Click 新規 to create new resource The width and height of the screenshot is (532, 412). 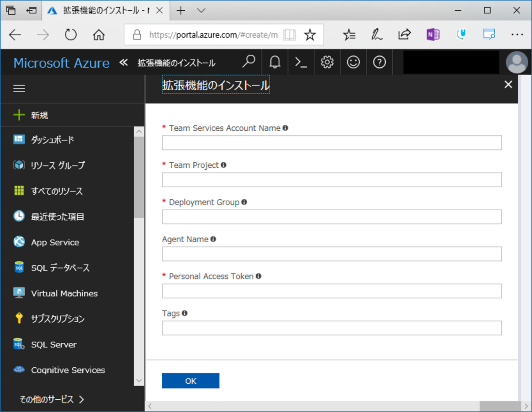39,115
